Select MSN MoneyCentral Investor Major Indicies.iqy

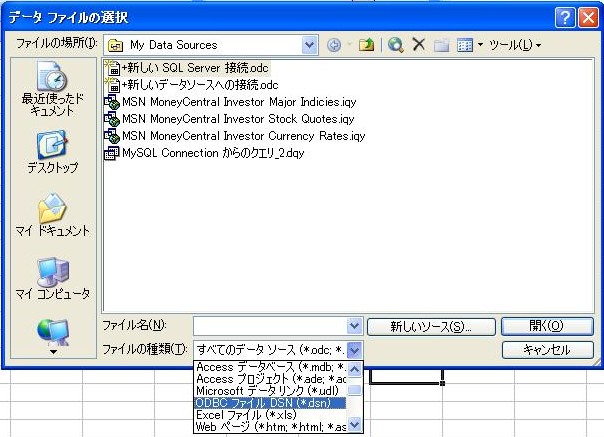pyautogui.click(x=230, y=102)
